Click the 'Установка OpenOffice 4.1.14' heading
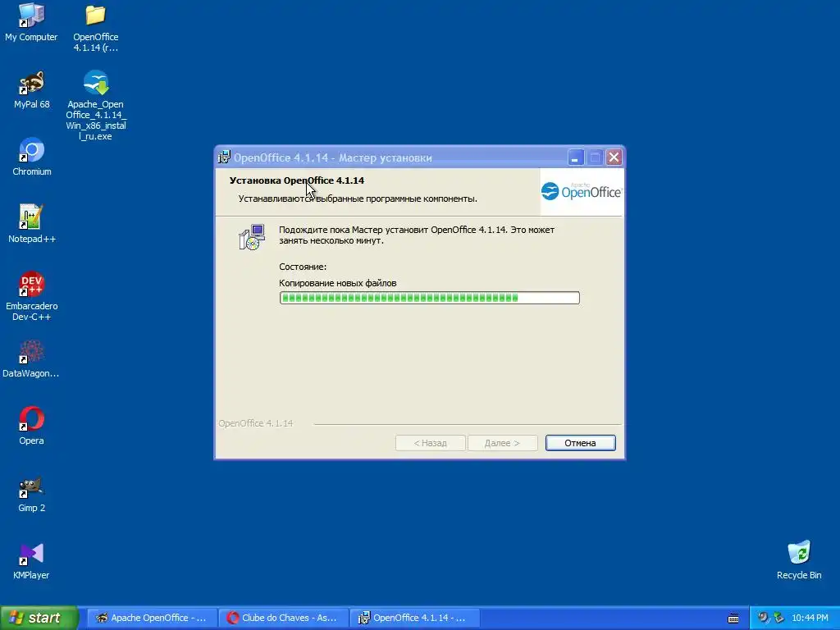This screenshot has height=630, width=840. [297, 180]
